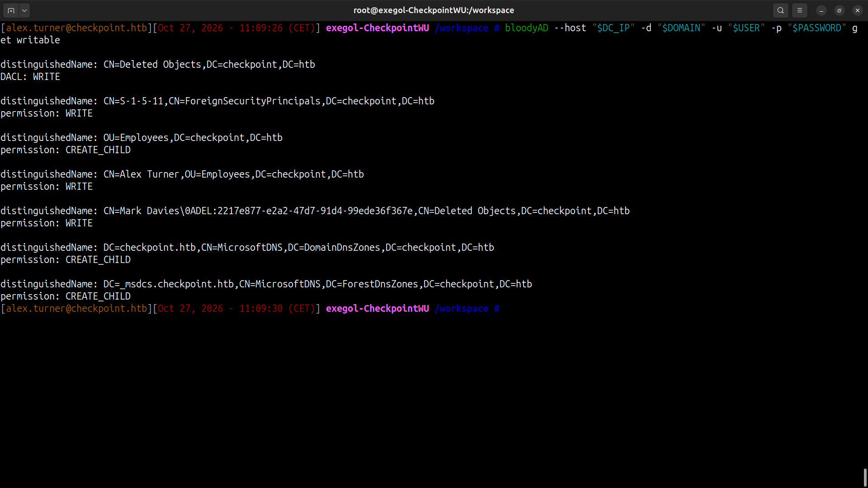Click the bloodyAD command text
This screenshot has width=868, height=488.
pos(526,28)
